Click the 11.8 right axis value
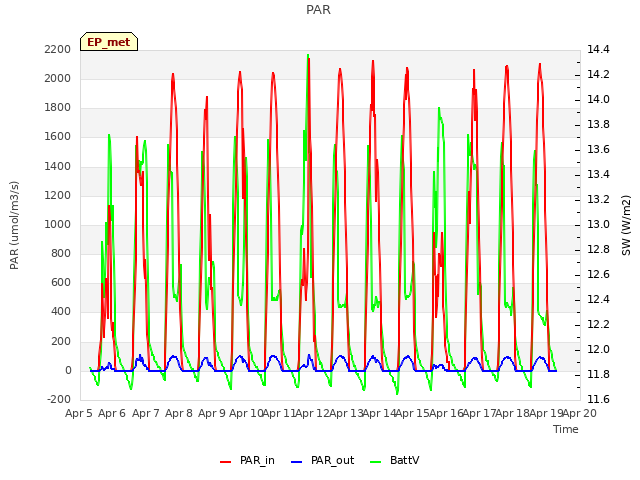 (x=598, y=374)
